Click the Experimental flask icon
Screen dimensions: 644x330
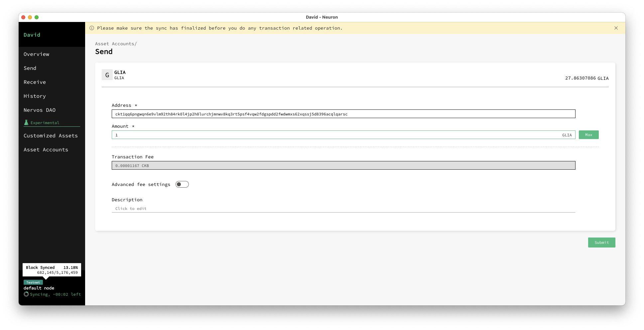[x=26, y=122]
